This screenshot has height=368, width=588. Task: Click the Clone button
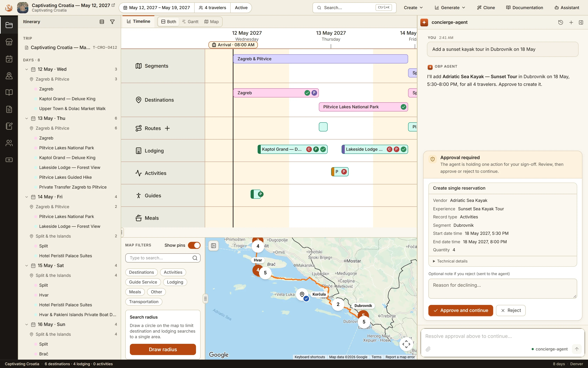tap(486, 8)
